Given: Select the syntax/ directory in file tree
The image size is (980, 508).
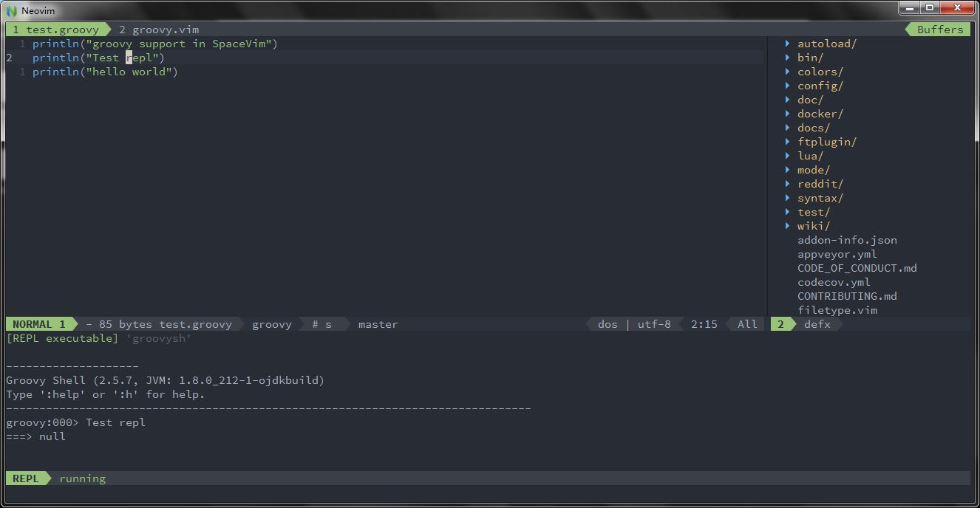Looking at the screenshot, I should point(820,198).
